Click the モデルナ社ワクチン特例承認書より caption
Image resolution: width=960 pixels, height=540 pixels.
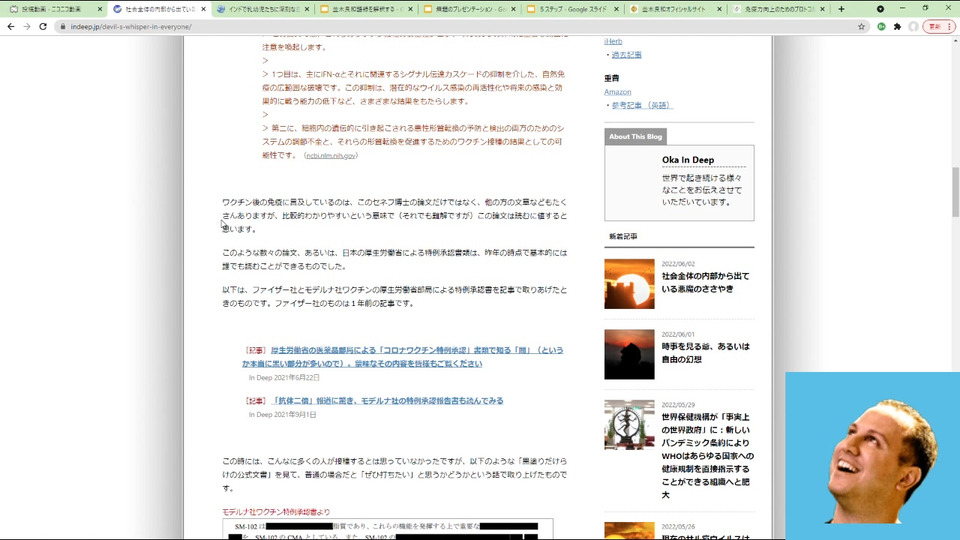click(276, 512)
